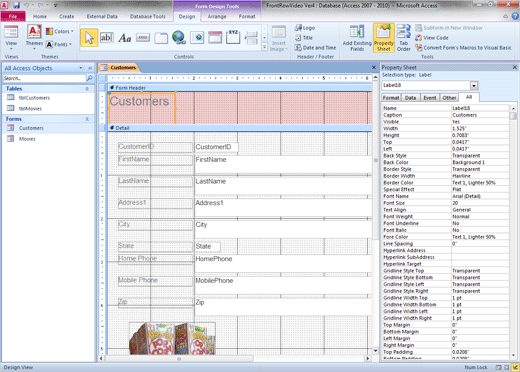
Task: Collapse the navigation pane shutter bar
Action: [90, 68]
